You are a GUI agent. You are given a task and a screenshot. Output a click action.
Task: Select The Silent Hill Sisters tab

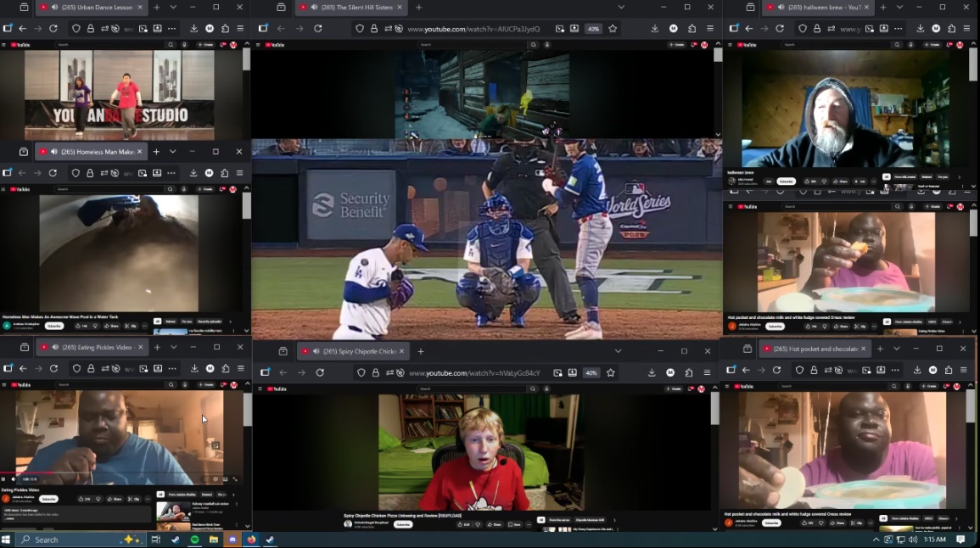click(x=350, y=8)
